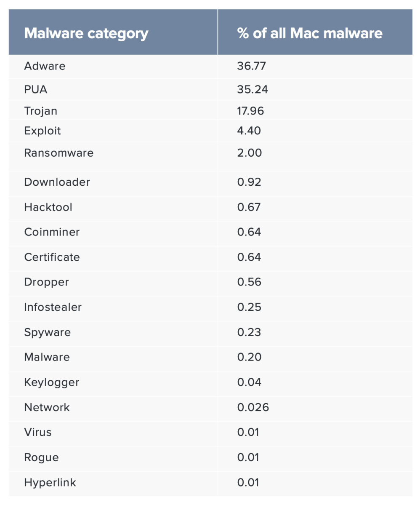Select the Ransomware row label

(59, 152)
